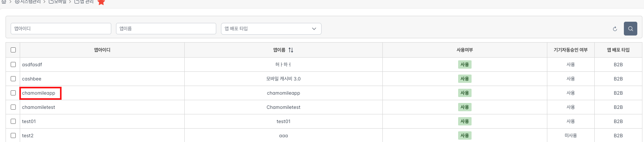
Task: Click the 사용여부 column header
Action: click(x=464, y=50)
